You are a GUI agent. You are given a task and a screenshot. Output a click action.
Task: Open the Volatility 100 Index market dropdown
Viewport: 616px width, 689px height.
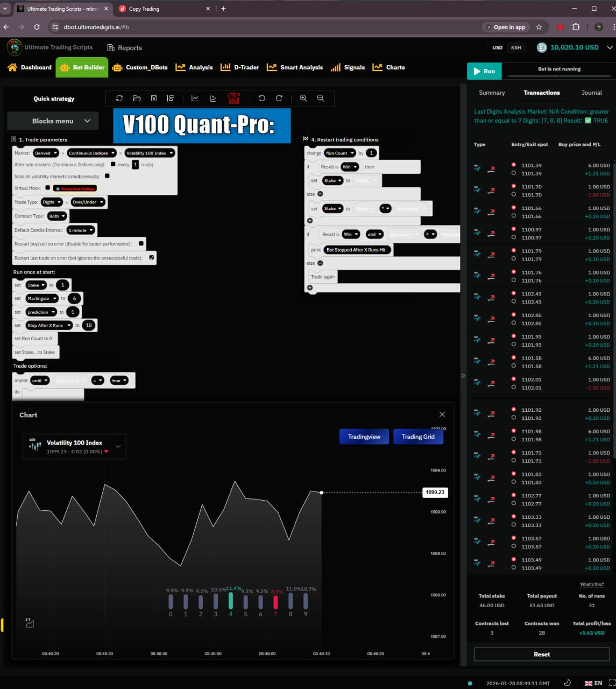(x=150, y=153)
